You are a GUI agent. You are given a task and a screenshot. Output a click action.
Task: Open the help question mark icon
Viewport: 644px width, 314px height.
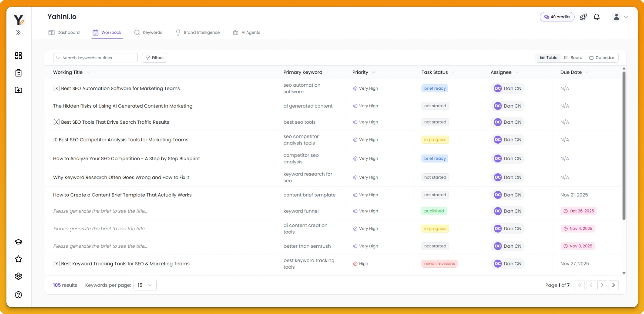point(18,295)
